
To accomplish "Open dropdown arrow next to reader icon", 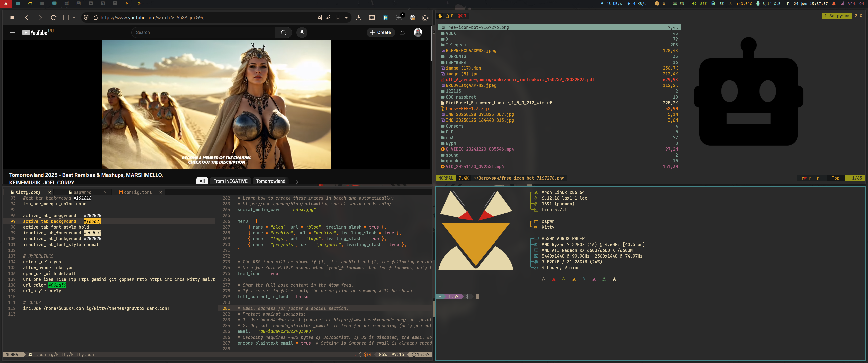I will pos(74,17).
